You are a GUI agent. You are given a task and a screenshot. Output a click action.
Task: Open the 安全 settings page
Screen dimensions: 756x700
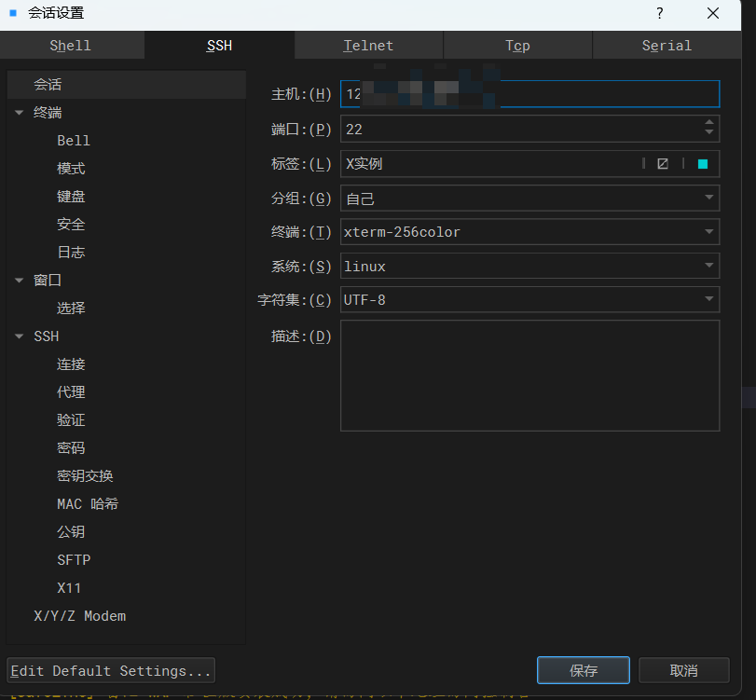tap(71, 225)
